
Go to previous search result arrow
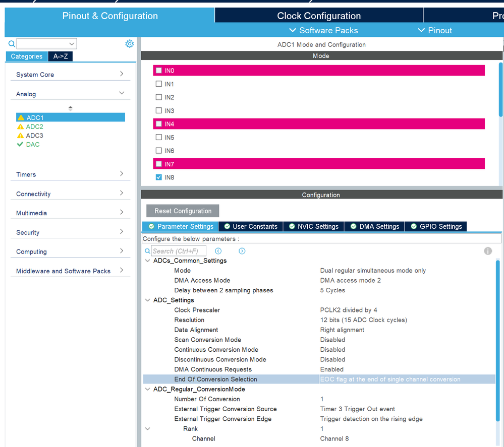[218, 251]
